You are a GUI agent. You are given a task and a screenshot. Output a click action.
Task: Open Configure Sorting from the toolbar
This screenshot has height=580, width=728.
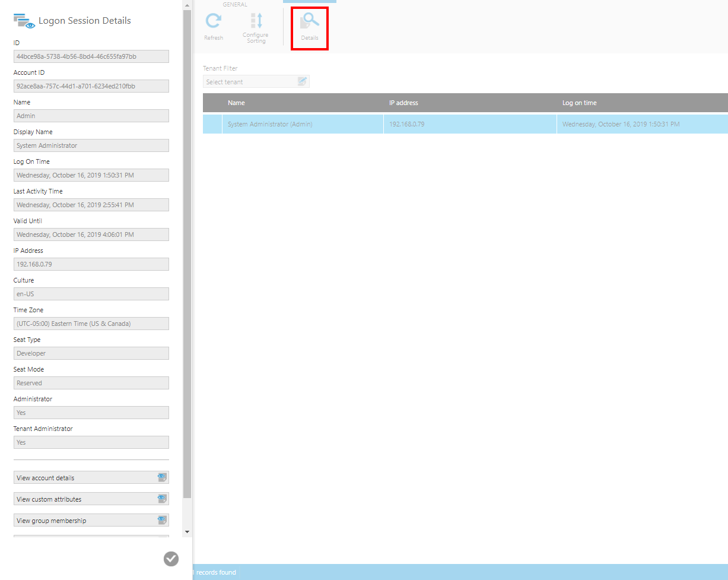256,22
